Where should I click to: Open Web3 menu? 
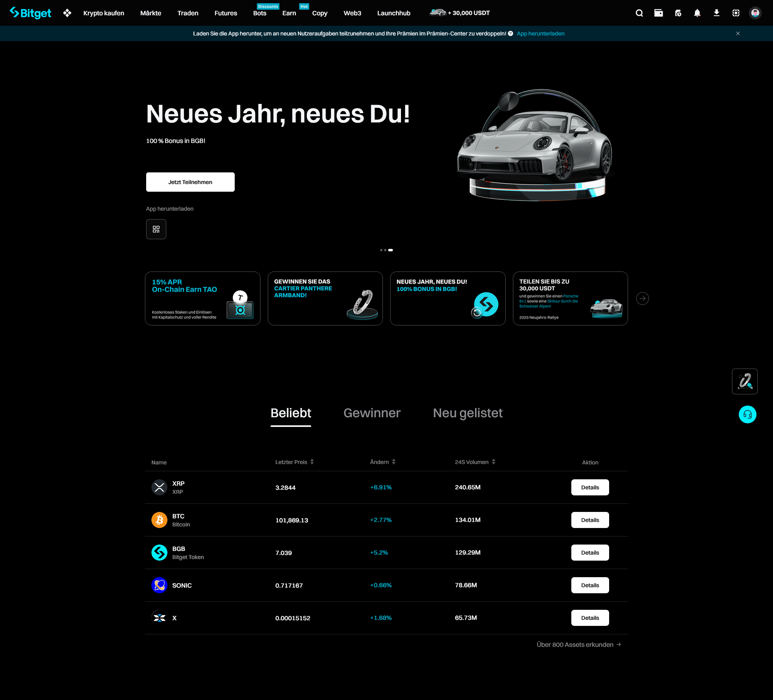pos(352,13)
